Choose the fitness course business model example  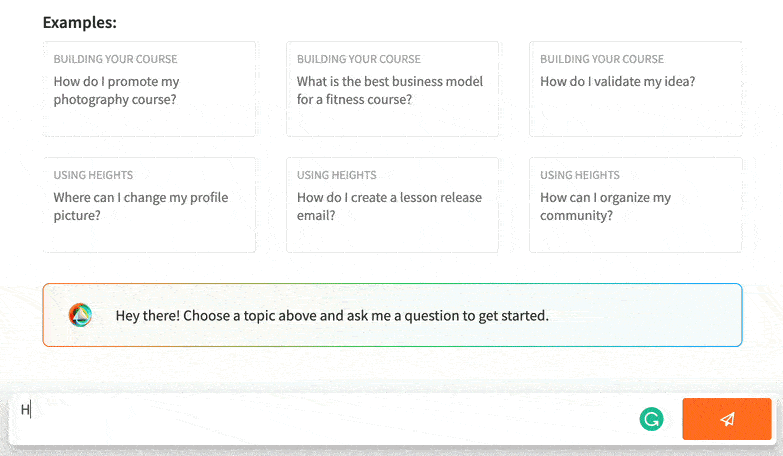392,89
